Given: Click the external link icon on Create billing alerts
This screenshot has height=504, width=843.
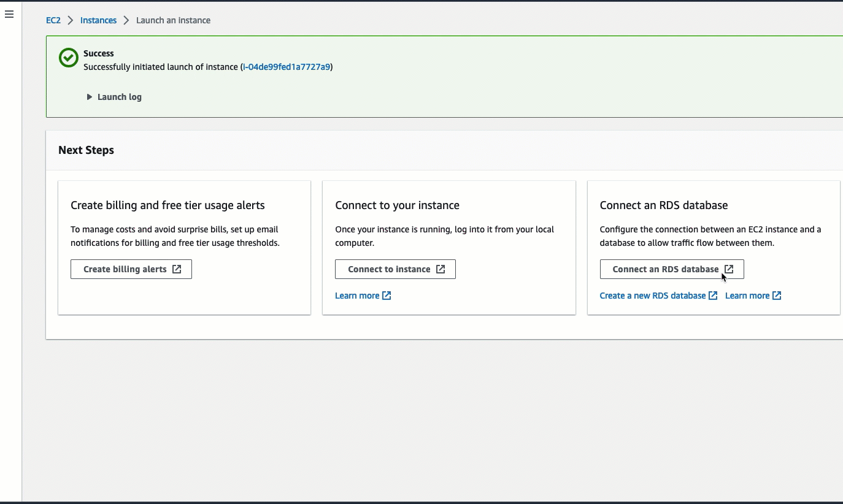Looking at the screenshot, I should [177, 269].
